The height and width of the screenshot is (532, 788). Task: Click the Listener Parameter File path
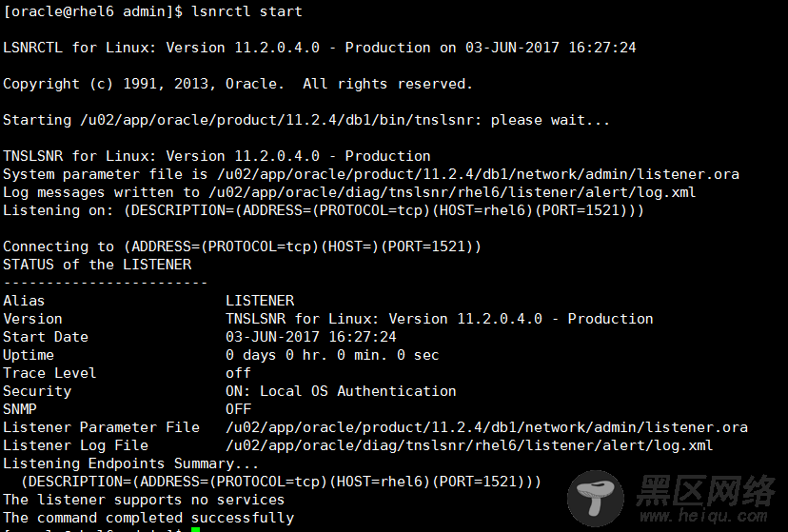486,427
